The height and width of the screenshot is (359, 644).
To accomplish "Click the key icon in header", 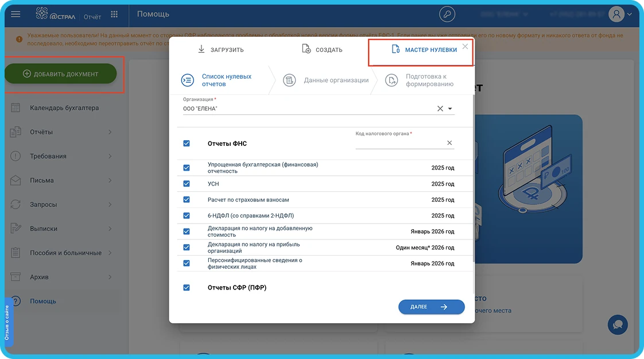I will click(x=447, y=15).
